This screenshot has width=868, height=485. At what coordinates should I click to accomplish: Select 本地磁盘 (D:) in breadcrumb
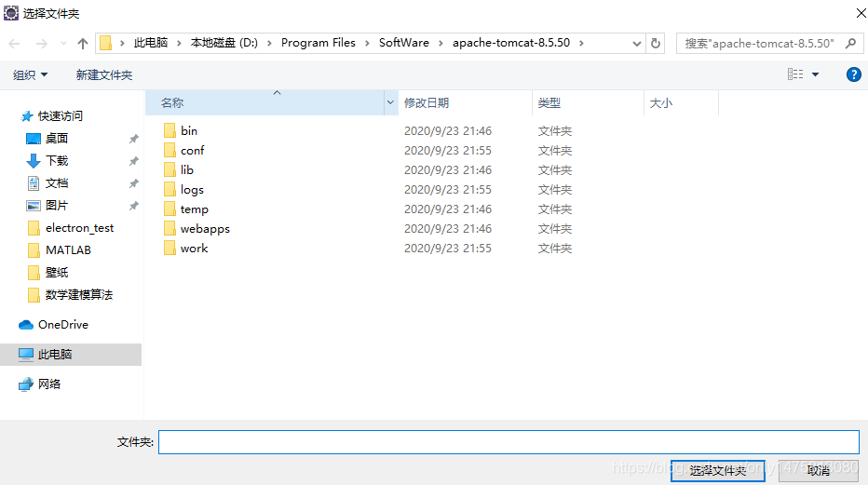(x=224, y=43)
